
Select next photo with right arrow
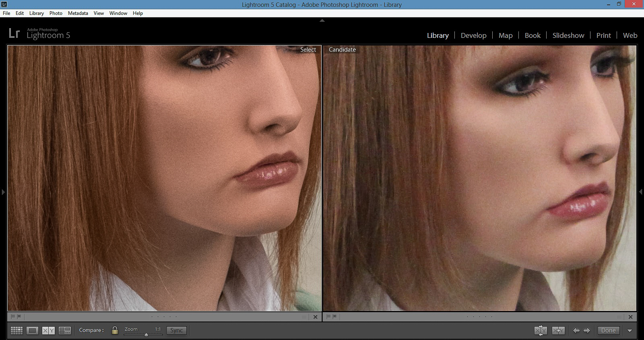[587, 330]
